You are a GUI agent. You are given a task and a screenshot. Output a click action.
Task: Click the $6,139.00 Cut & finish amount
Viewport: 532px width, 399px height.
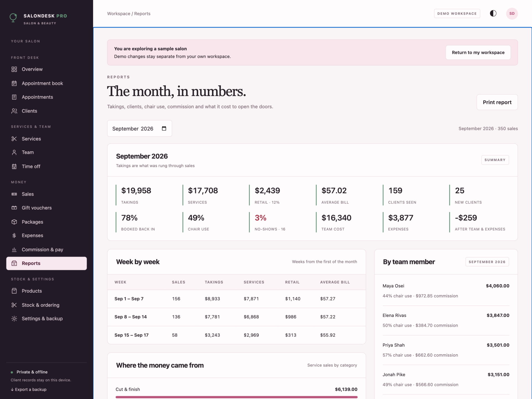point(346,389)
